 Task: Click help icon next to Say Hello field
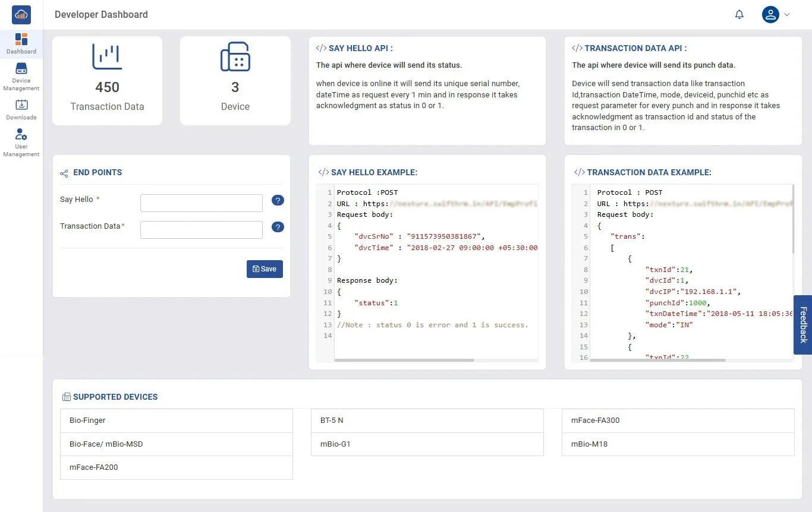278,201
